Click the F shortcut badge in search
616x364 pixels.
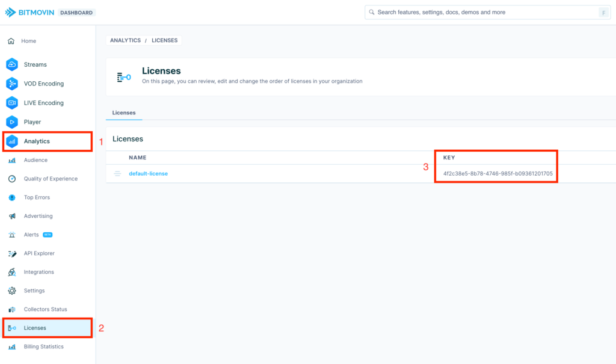click(x=603, y=13)
